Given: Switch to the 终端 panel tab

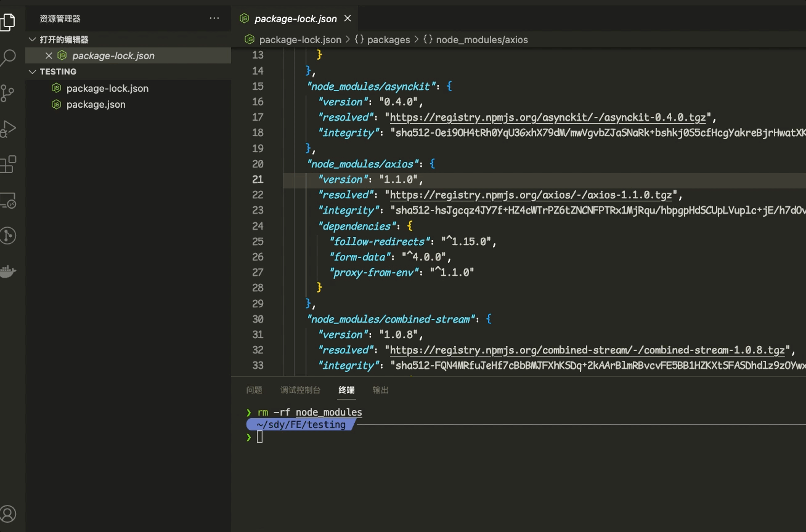Looking at the screenshot, I should (x=346, y=390).
